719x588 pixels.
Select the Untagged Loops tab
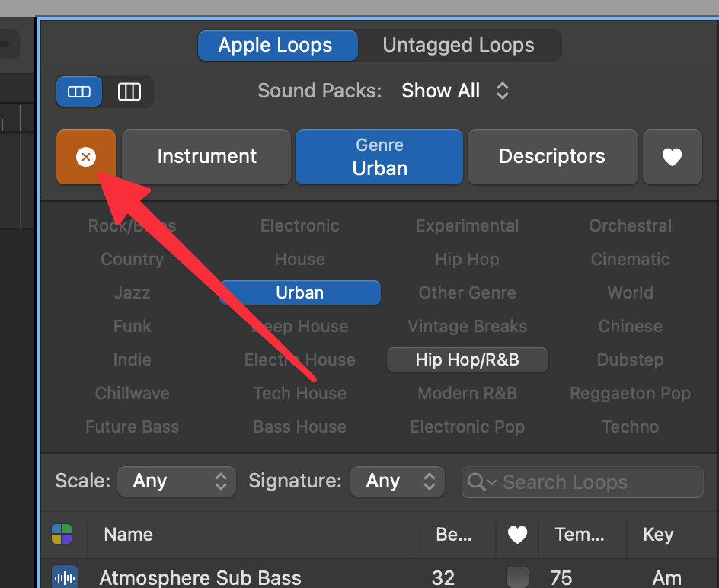click(459, 46)
